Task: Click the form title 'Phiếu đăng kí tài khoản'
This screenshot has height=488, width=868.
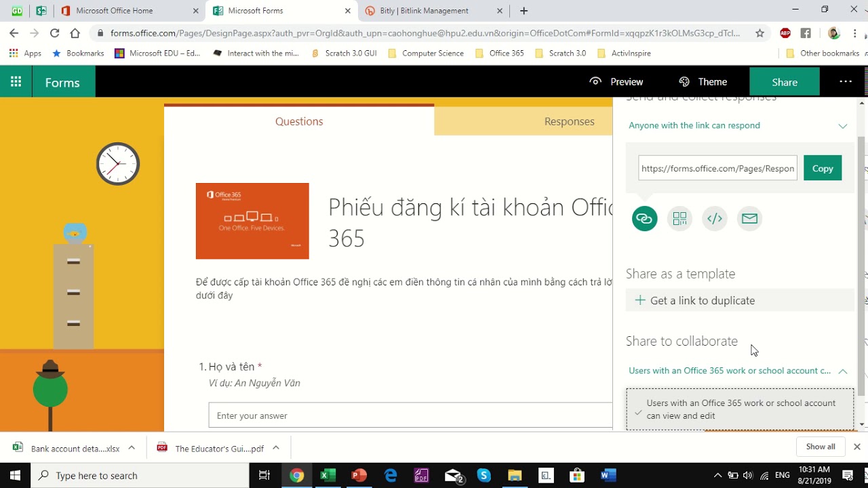Action: point(471,222)
